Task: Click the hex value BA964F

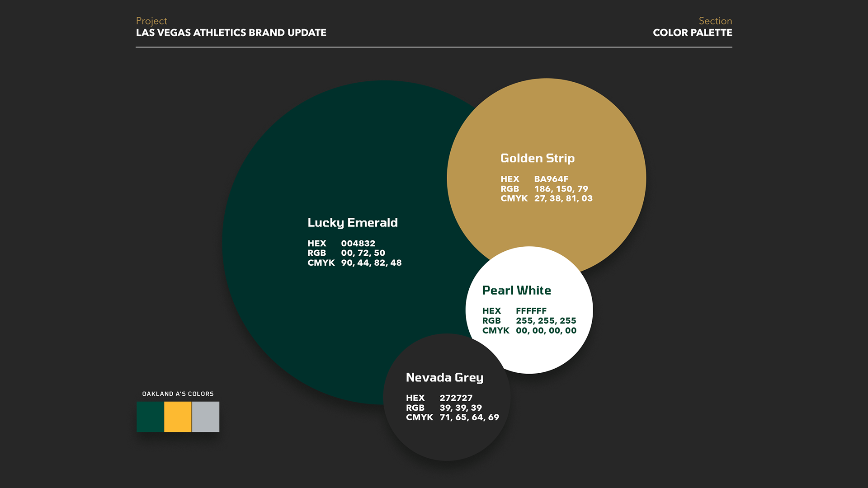Action: 552,179
